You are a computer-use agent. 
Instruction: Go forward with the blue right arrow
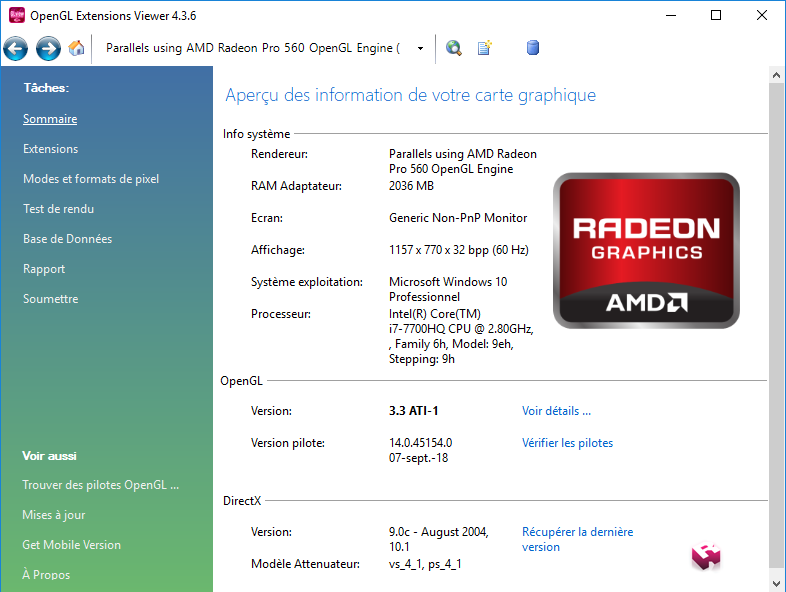click(49, 49)
